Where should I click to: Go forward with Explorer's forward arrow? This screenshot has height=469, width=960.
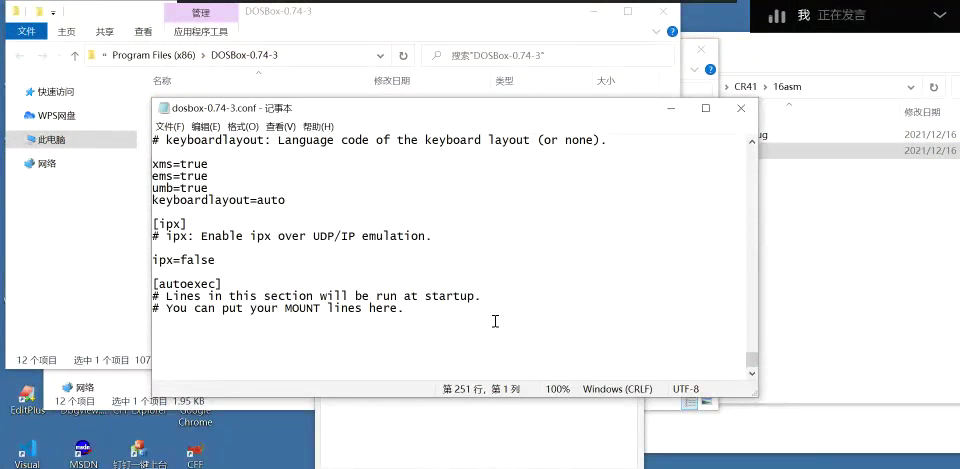point(42,56)
